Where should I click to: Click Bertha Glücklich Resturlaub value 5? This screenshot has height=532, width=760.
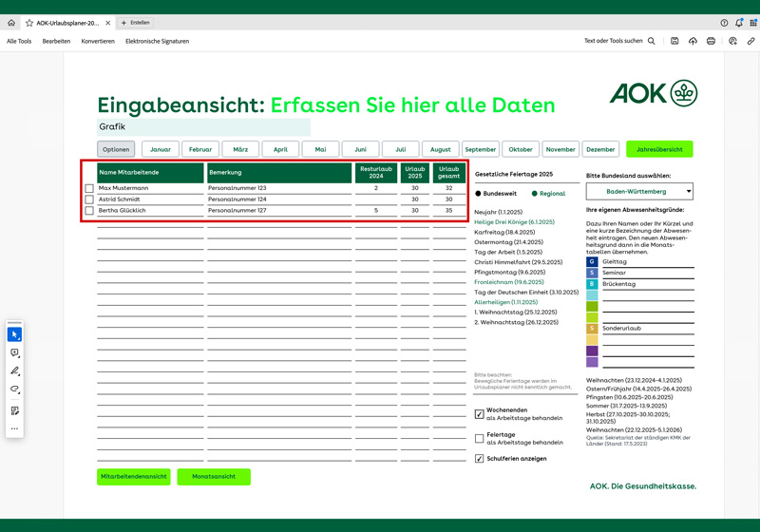click(x=375, y=210)
